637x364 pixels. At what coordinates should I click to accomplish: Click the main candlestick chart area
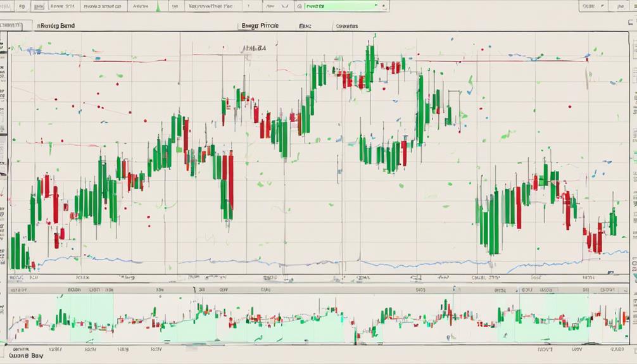pyautogui.click(x=318, y=153)
